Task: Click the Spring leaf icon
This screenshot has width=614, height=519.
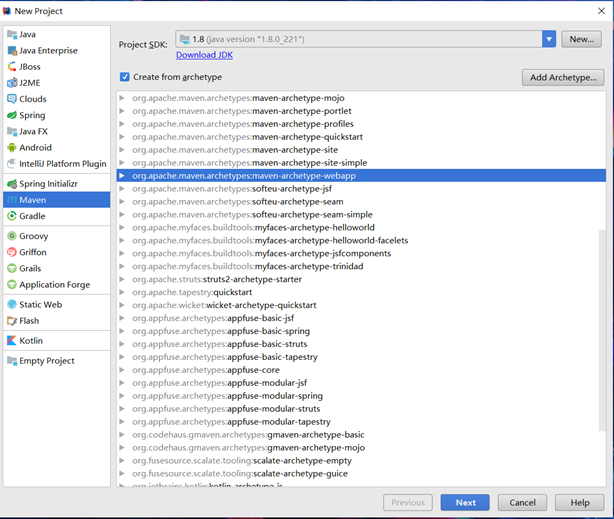Action: point(12,115)
